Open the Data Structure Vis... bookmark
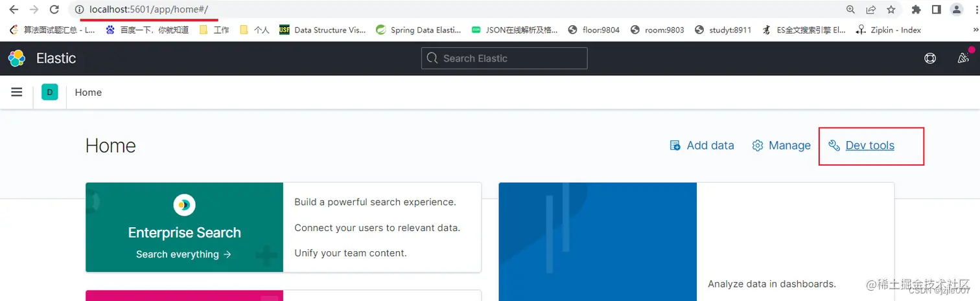This screenshot has height=301, width=980. [322, 30]
